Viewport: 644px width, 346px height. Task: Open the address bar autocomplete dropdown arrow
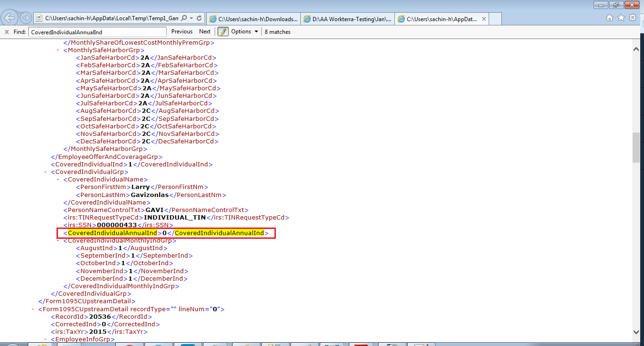pyautogui.click(x=191, y=18)
